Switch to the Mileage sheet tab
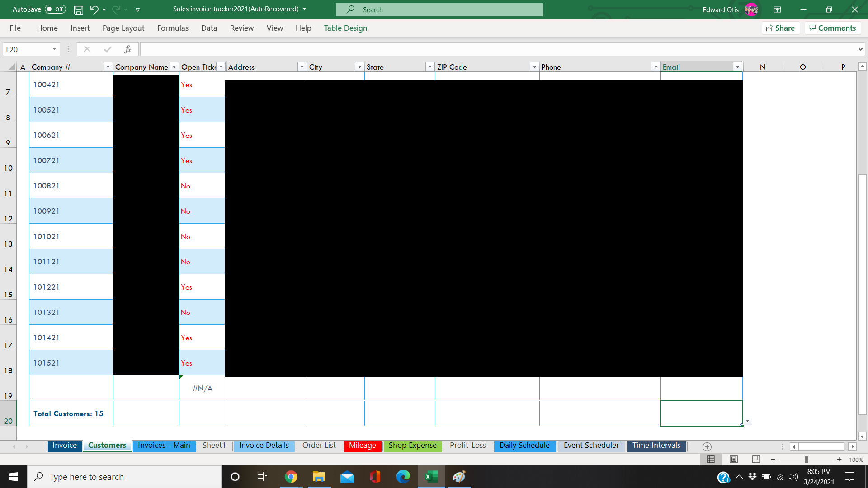Screen dimensions: 868x488 click(362, 446)
